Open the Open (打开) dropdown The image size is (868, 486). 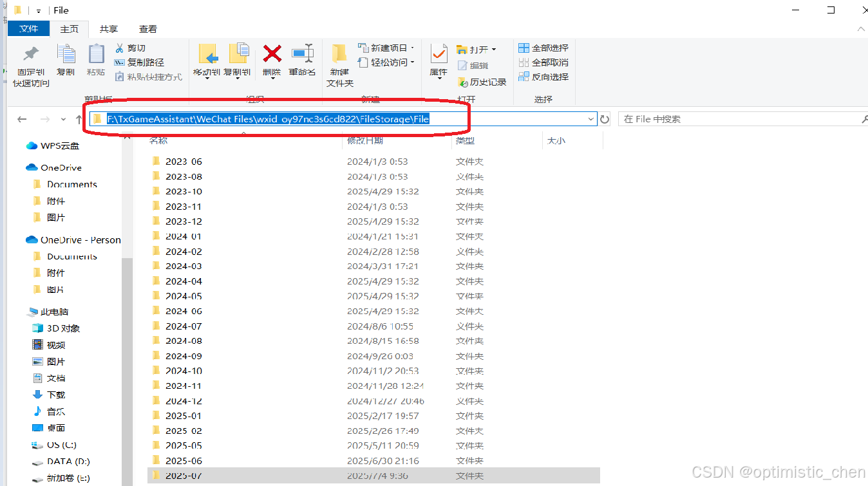pyautogui.click(x=476, y=50)
